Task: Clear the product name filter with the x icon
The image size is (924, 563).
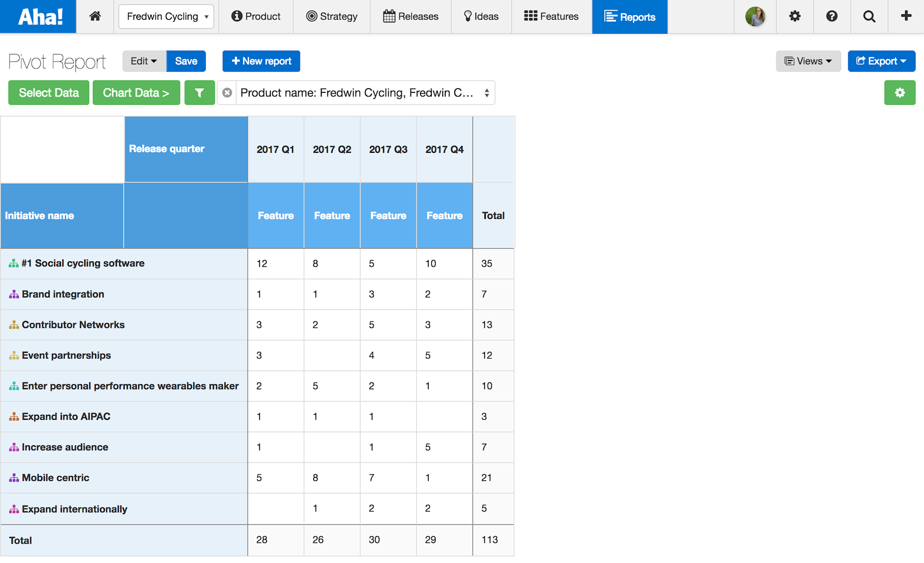Action: [227, 92]
